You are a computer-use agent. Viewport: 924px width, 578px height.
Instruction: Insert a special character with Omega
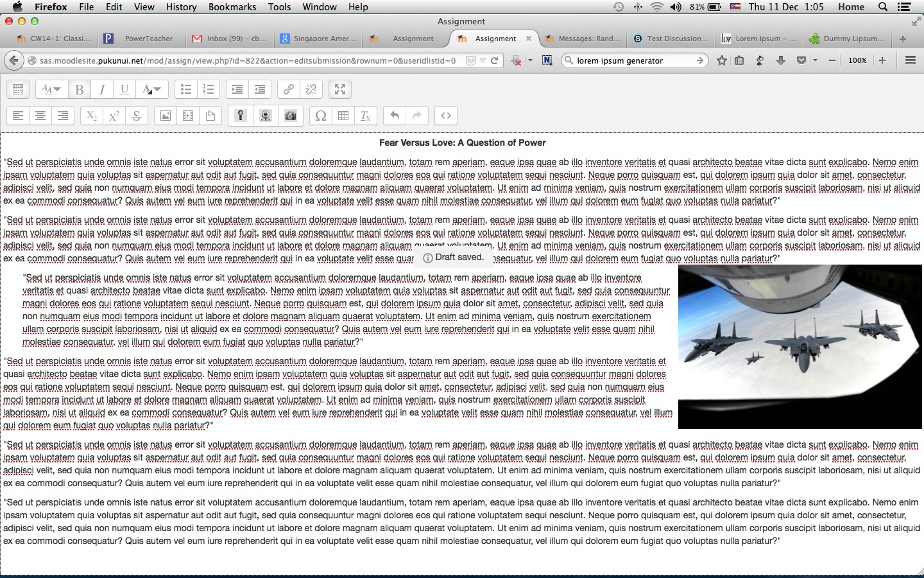tap(321, 116)
